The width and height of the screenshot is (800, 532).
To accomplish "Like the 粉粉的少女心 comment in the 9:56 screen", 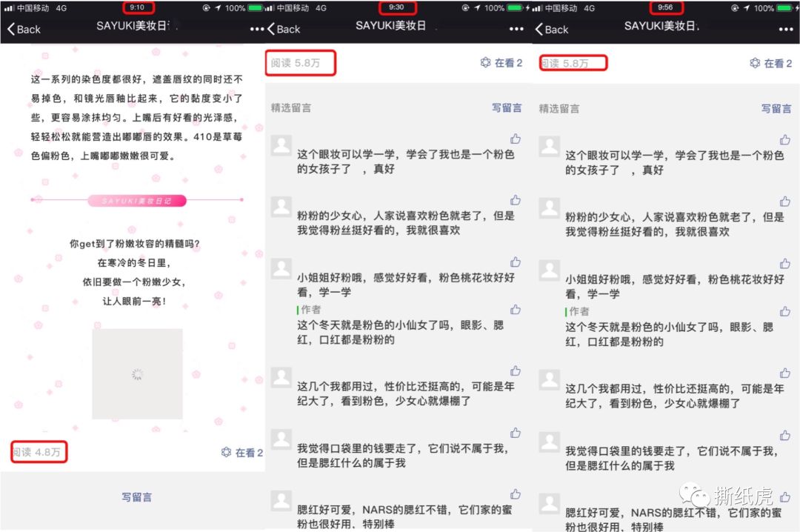I will click(784, 202).
